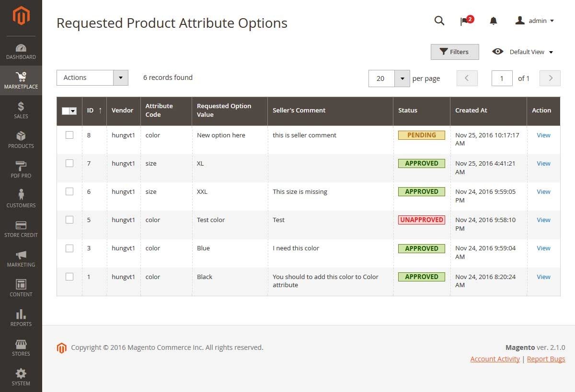Click the Filters button
The height and width of the screenshot is (392, 575).
click(454, 52)
